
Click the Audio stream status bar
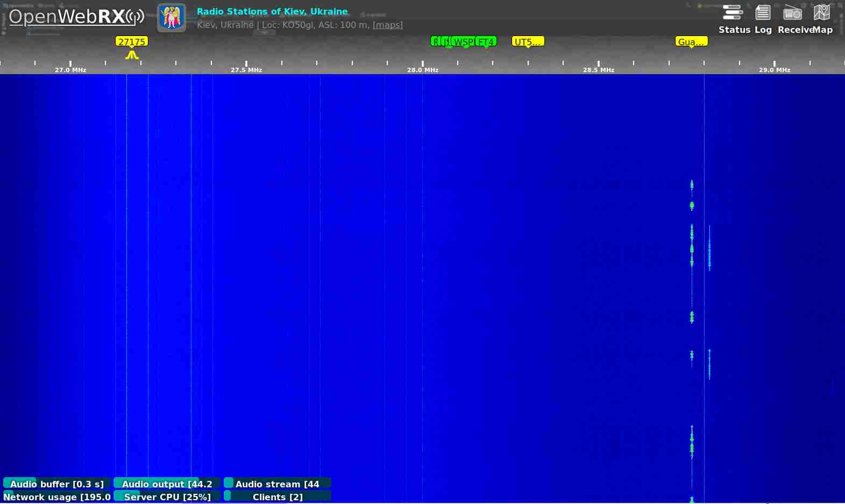coord(278,484)
